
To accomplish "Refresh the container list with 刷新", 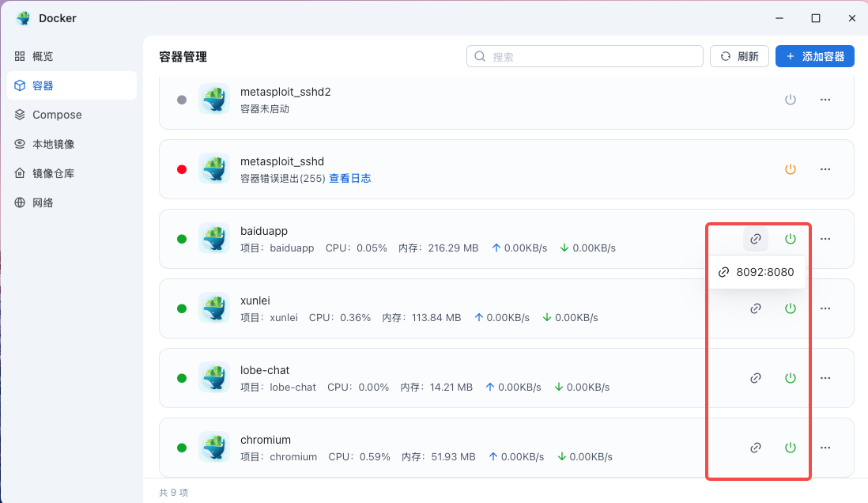I will pyautogui.click(x=739, y=56).
